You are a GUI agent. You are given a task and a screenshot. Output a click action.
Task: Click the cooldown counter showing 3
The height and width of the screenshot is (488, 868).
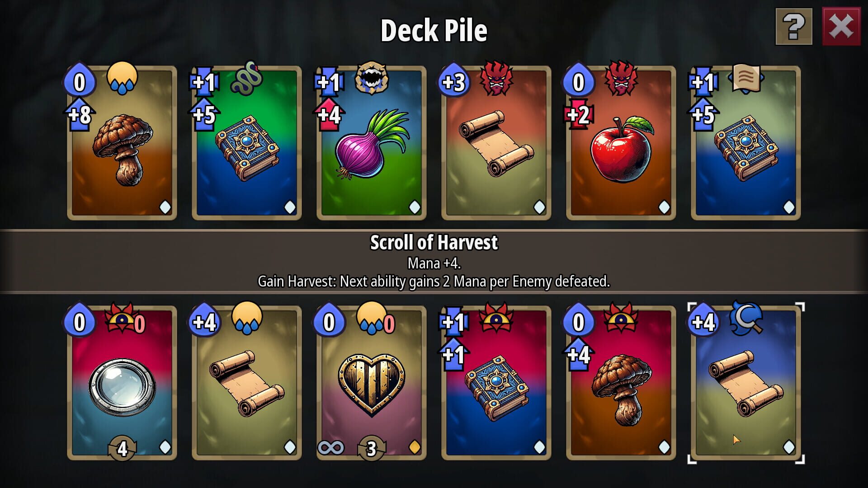pos(371,449)
